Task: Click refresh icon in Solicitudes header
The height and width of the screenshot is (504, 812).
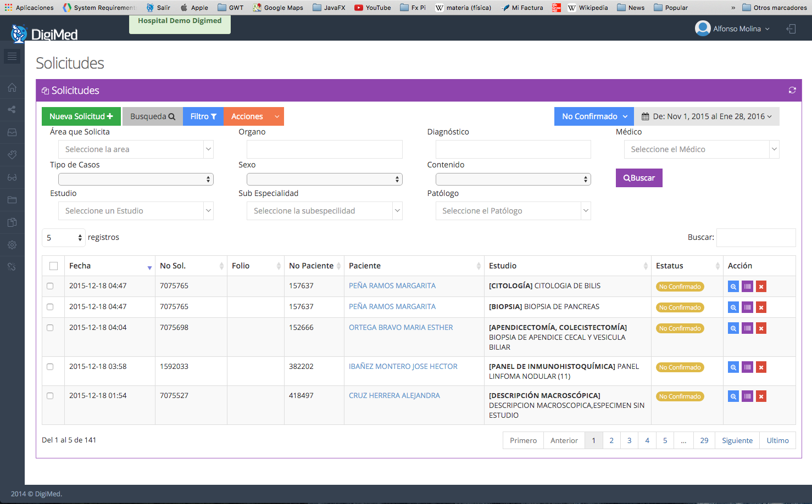Action: (792, 90)
